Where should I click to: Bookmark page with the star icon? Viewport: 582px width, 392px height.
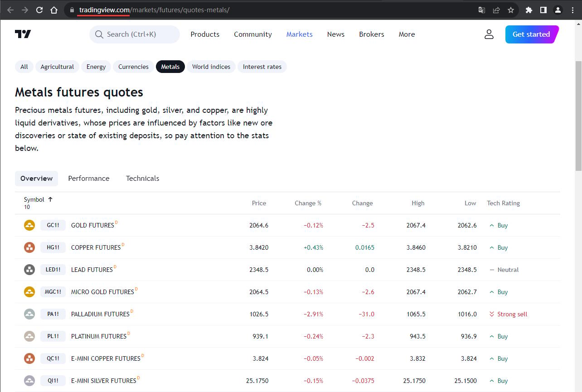(511, 10)
